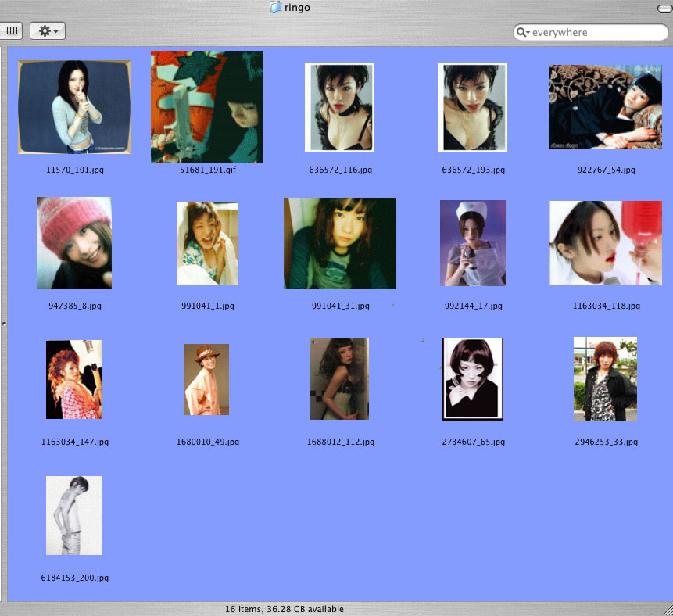The height and width of the screenshot is (616, 673).
Task: Click file name 1163034_147.jpg
Action: point(75,442)
